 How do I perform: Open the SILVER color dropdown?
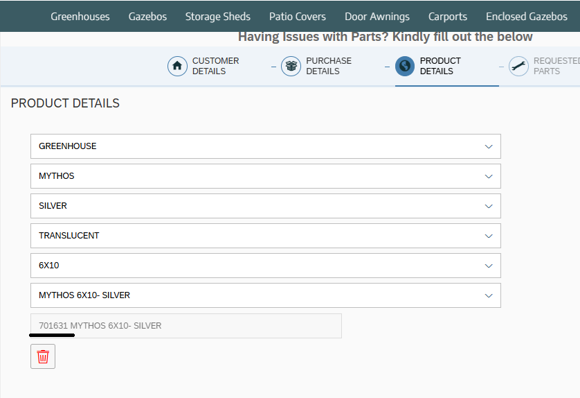266,206
